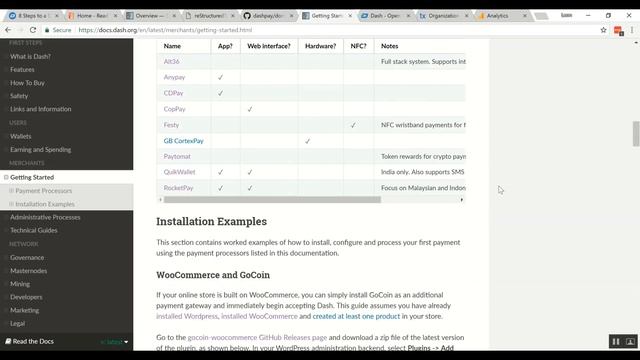Image resolution: width=640 pixels, height=360 pixels.
Task: Switch to the dashpay GitHub tab
Action: (x=268, y=16)
